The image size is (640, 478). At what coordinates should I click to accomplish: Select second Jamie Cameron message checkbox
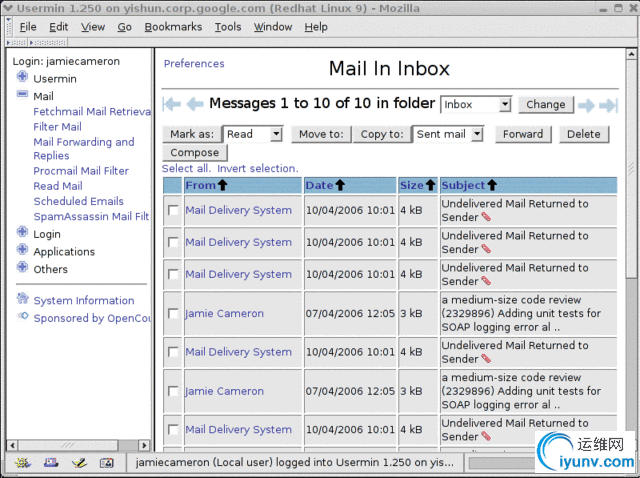pos(173,391)
